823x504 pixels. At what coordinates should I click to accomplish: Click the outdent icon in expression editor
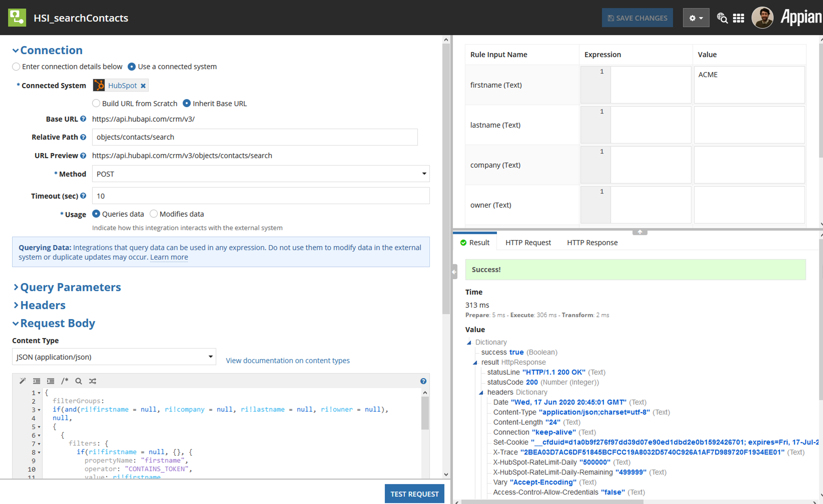pos(36,381)
